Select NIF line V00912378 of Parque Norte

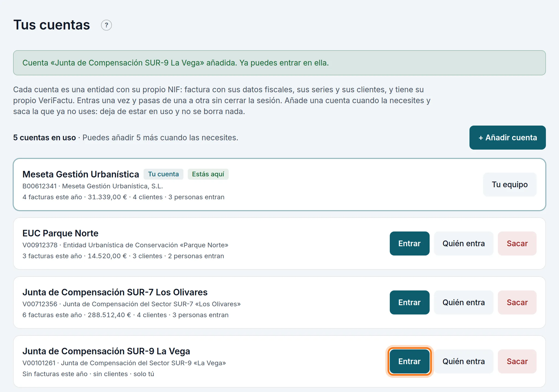tap(125, 245)
